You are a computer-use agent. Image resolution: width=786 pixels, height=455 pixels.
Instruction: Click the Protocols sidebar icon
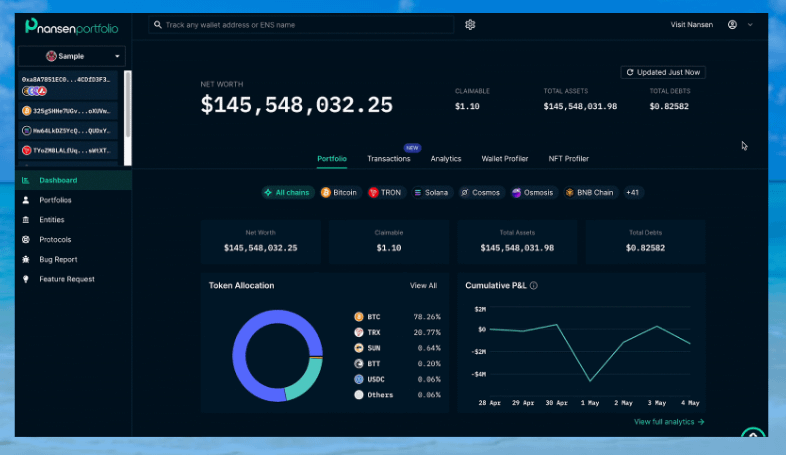[26, 239]
